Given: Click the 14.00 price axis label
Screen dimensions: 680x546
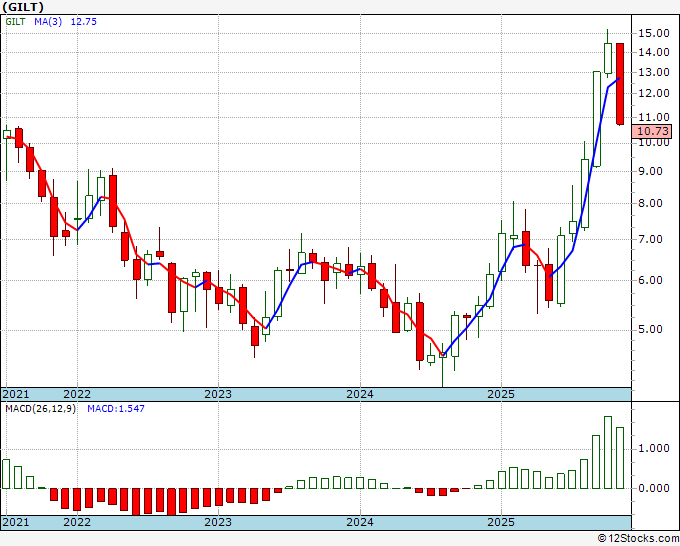Looking at the screenshot, I should coord(654,52).
